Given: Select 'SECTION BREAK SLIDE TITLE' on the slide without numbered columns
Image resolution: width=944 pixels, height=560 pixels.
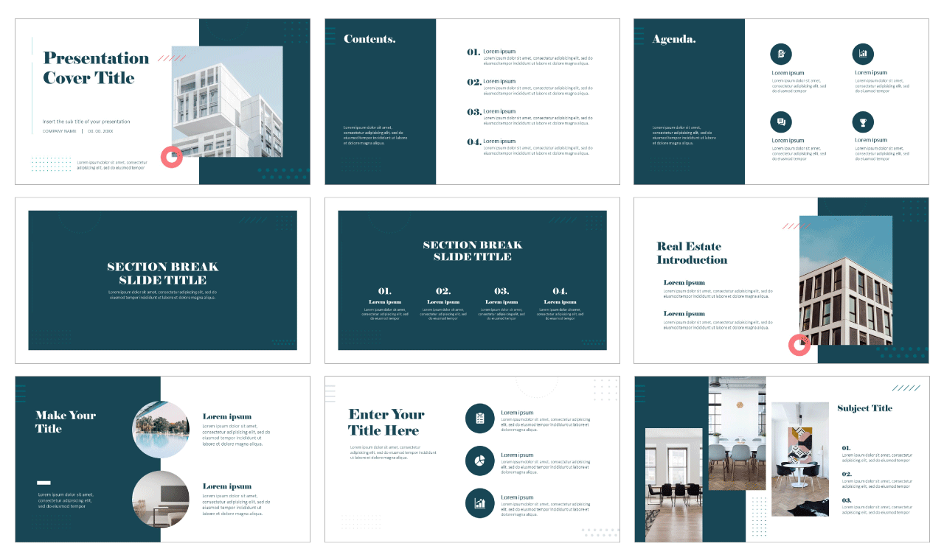Looking at the screenshot, I should click(162, 273).
